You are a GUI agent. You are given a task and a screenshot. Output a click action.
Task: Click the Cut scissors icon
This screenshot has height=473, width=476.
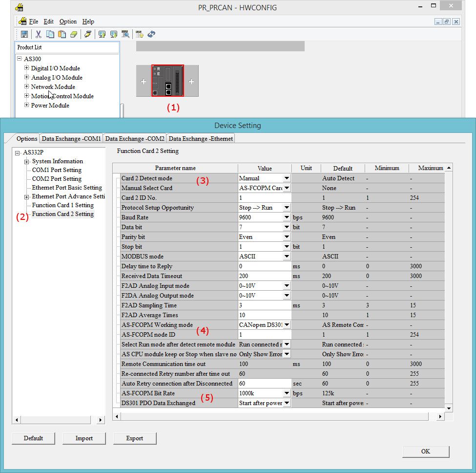pyautogui.click(x=38, y=34)
